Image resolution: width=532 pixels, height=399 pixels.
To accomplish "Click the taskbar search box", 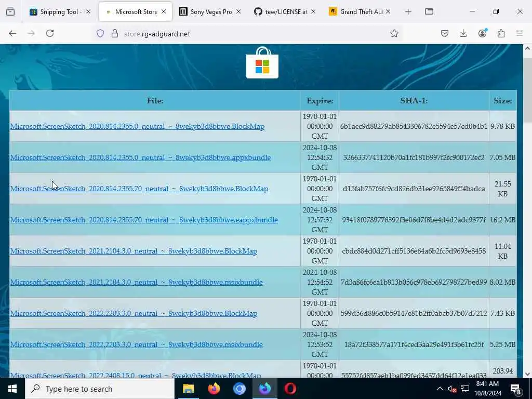I will click(99, 389).
